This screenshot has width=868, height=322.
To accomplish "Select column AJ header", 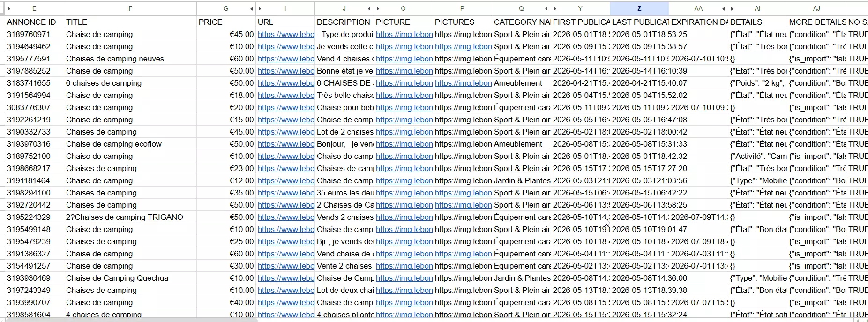I will pyautogui.click(x=816, y=9).
